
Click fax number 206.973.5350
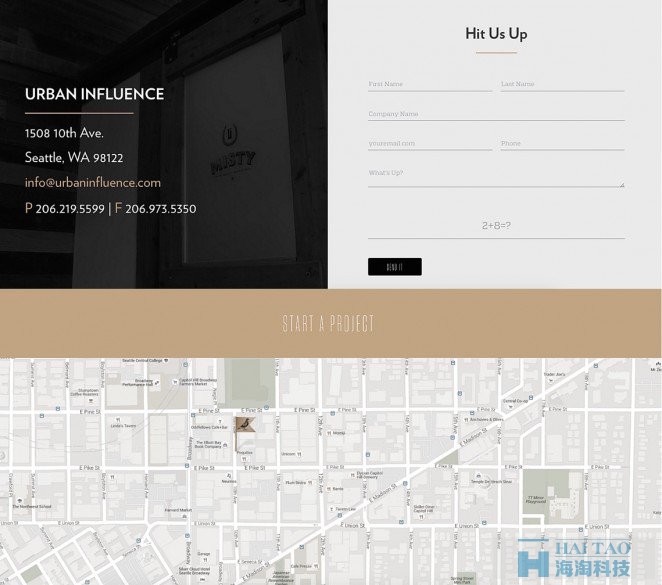pos(161,209)
